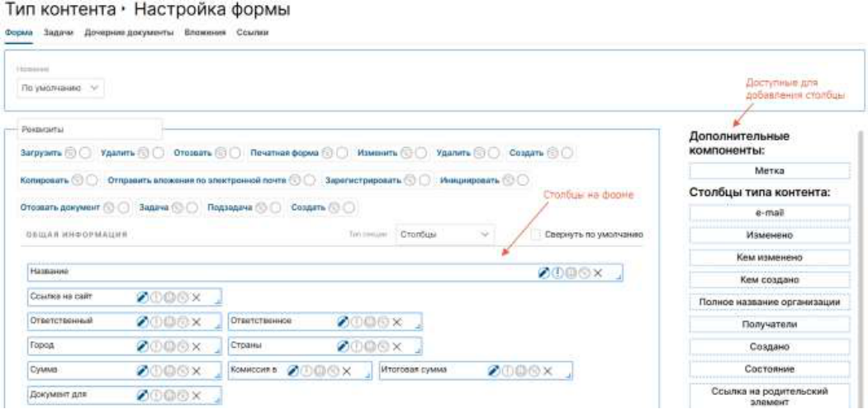Click the Реквизиты section name field
Screen dimensions: 868x409
(x=90, y=129)
